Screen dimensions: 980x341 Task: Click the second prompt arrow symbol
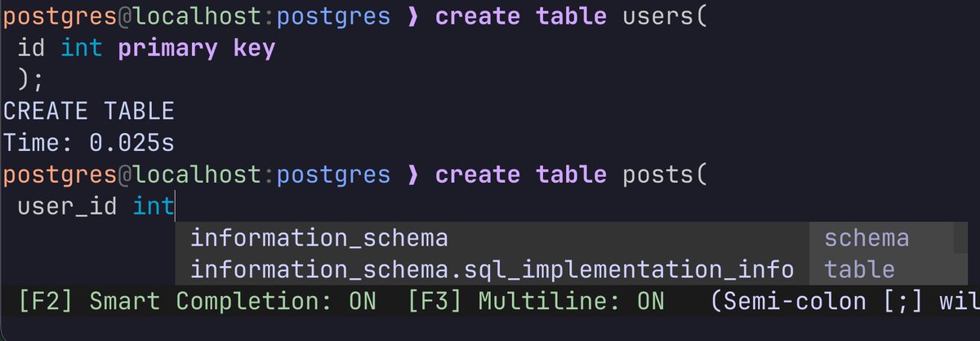[412, 175]
